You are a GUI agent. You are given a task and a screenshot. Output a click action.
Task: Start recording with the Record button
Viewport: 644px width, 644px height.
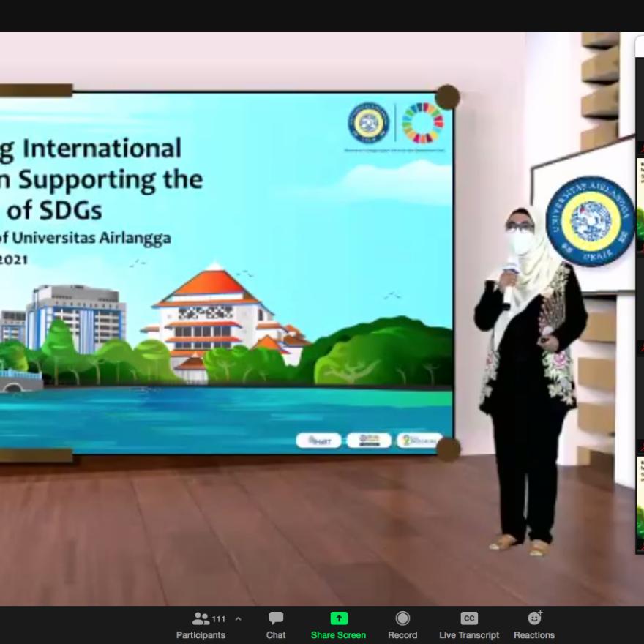coord(402,626)
